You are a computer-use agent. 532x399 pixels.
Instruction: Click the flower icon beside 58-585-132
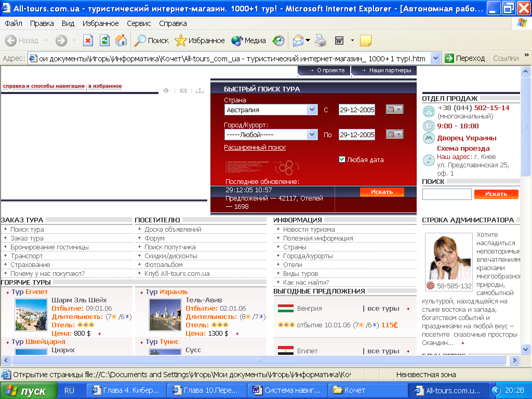click(x=430, y=286)
